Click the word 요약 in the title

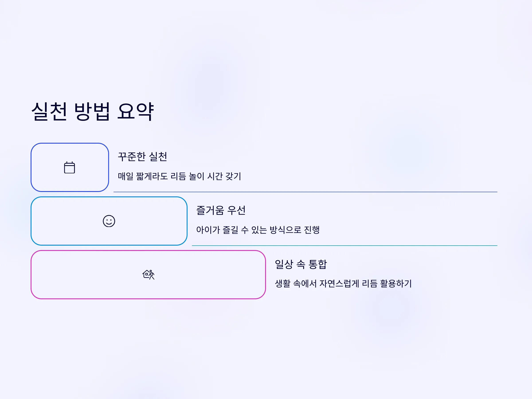[x=136, y=111]
